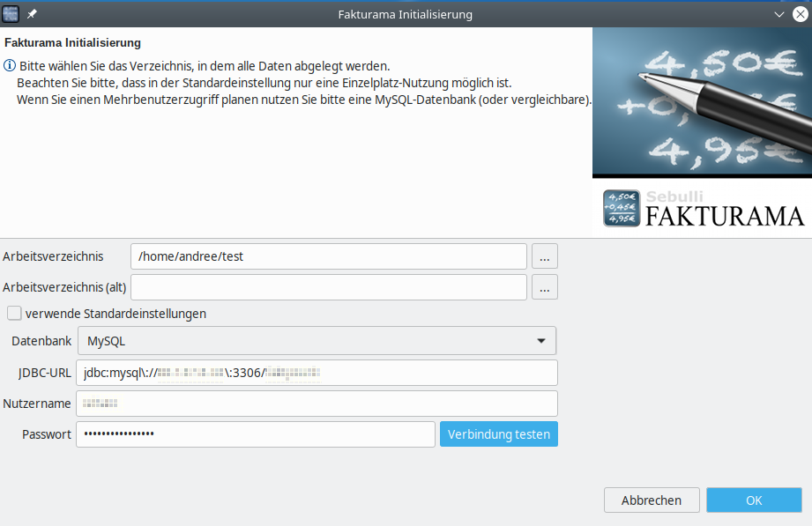Close the Fakturama Initialisierung dialog
Viewport: 812px width, 526px height.
[x=801, y=14]
